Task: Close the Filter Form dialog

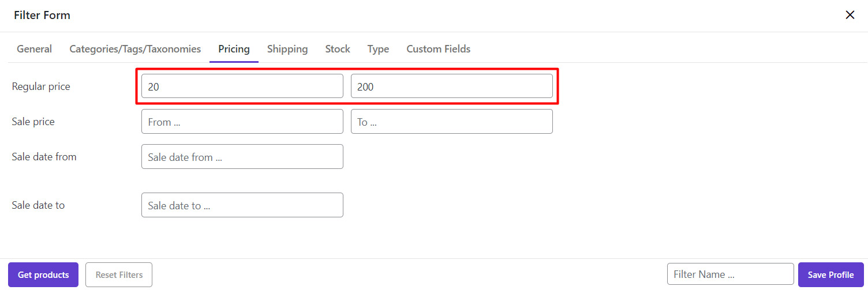Action: (x=850, y=16)
